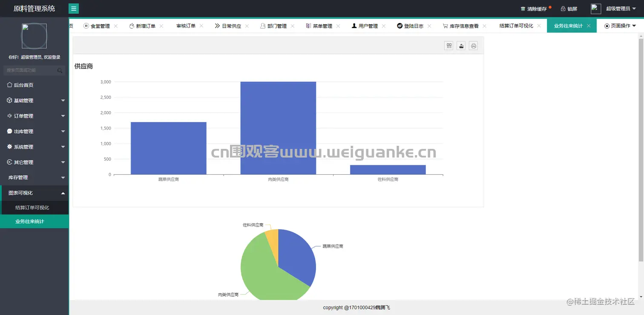Image resolution: width=644 pixels, height=315 pixels.
Task: Click the 佐料供应商 bar in chart
Action: tap(388, 170)
